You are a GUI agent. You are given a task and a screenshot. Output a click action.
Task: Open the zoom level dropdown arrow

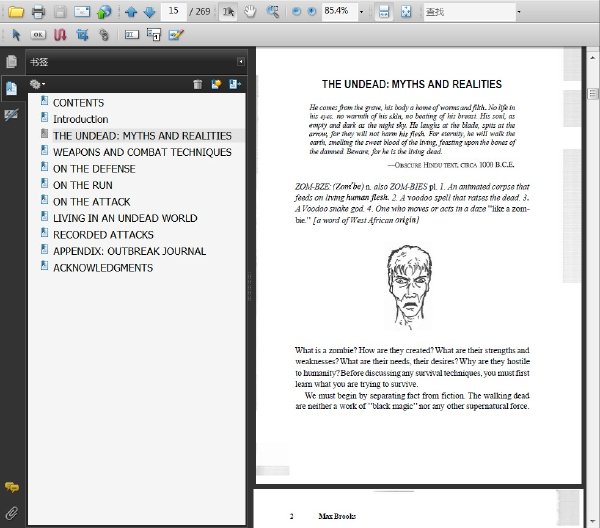361,12
